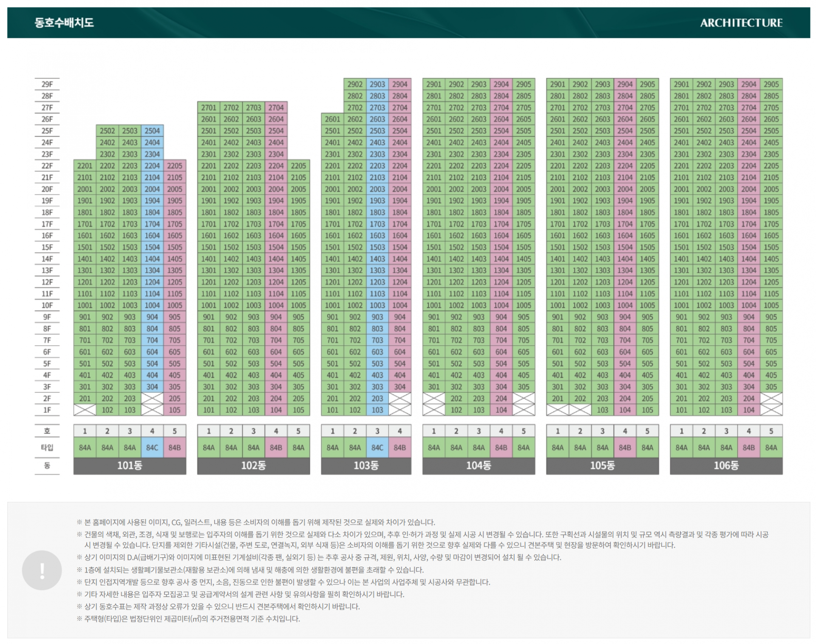Click the crossed-out 2F first unit of 104동
The image size is (816, 644).
[x=433, y=398]
